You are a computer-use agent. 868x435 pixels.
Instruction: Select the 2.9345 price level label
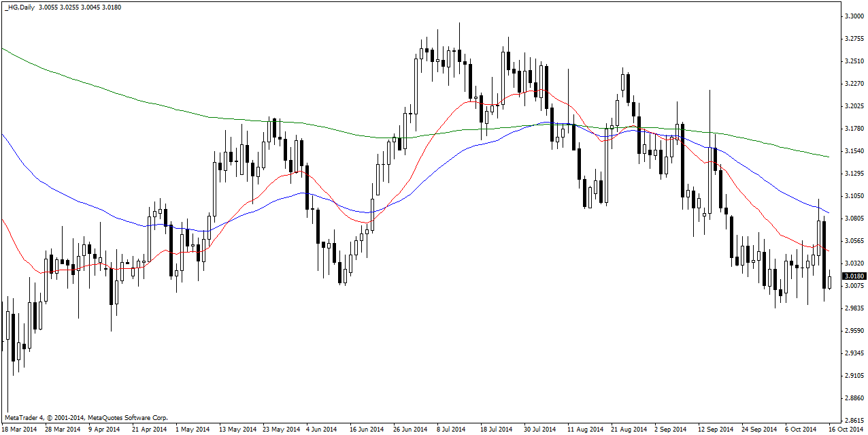point(854,353)
